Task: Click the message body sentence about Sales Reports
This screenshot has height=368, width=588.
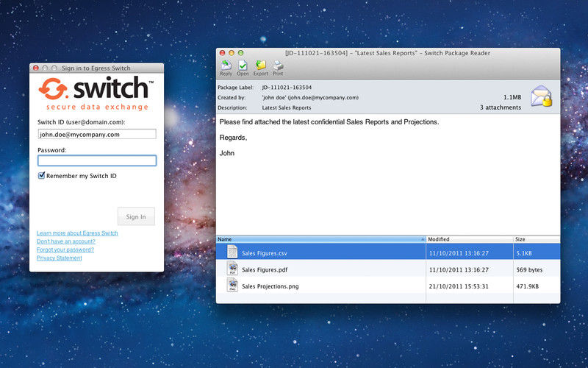Action: (329, 122)
